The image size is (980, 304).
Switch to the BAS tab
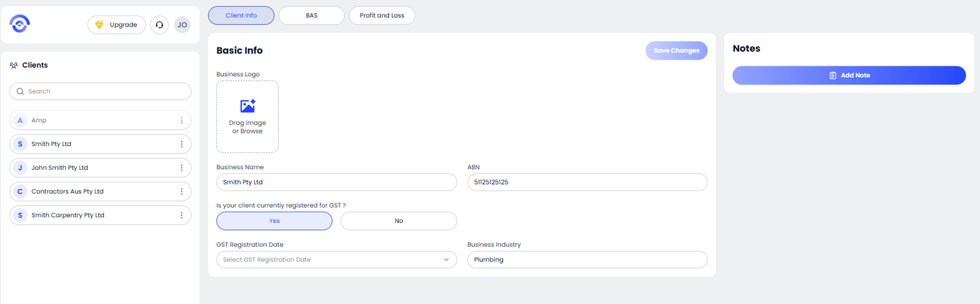311,15
